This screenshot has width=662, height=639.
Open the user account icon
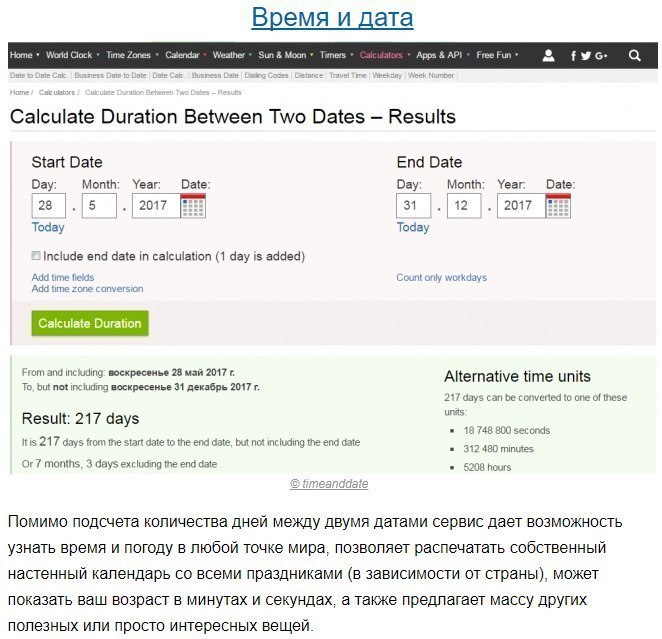[548, 55]
